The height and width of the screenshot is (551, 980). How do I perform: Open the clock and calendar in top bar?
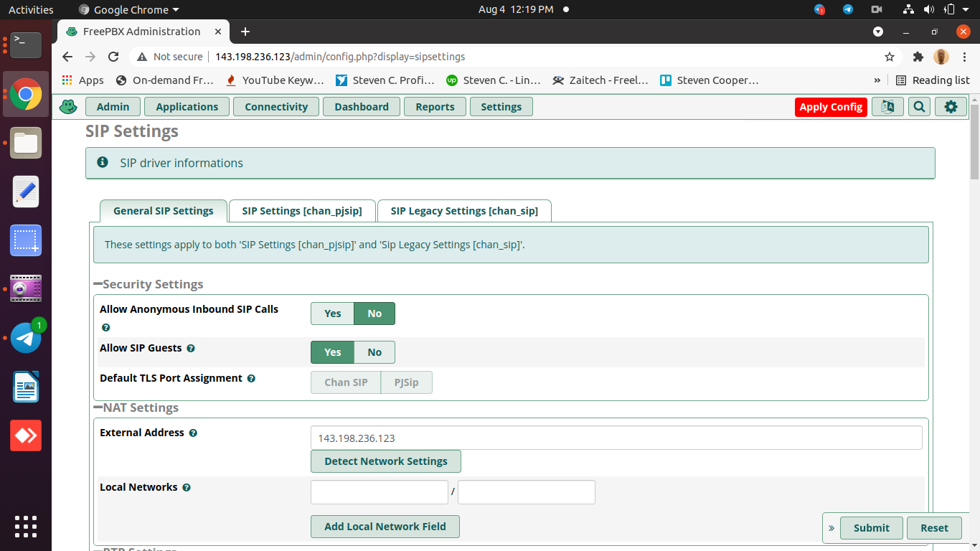coord(516,9)
